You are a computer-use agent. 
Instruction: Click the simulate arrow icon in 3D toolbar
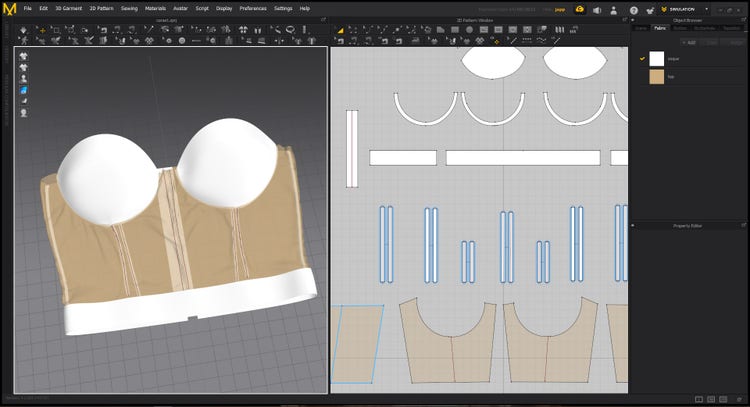pos(23,29)
